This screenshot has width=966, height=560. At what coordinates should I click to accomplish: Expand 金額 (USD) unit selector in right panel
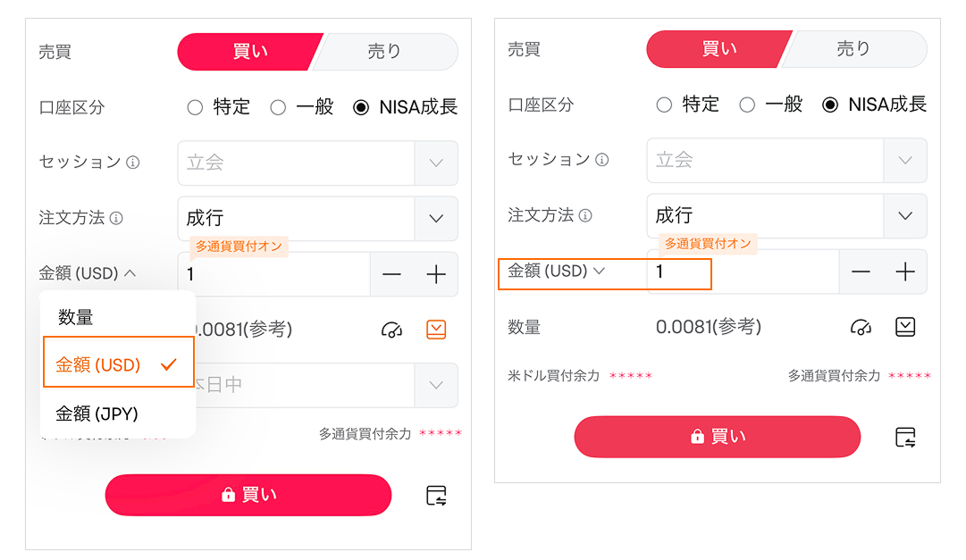557,271
